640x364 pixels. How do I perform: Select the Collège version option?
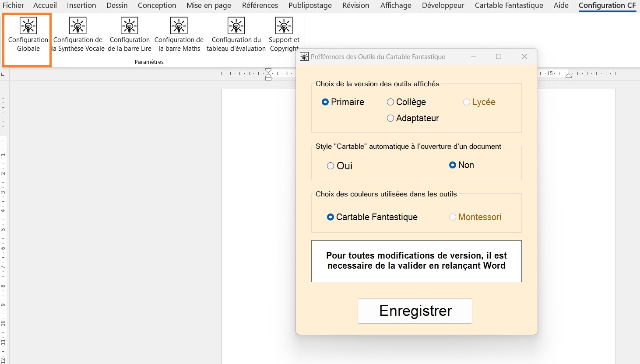(x=406, y=102)
